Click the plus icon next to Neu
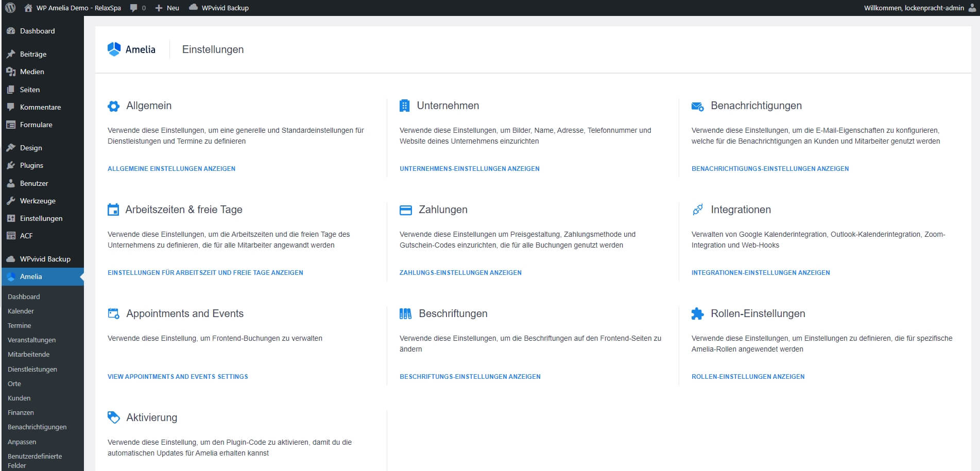The width and height of the screenshot is (980, 471). point(159,8)
